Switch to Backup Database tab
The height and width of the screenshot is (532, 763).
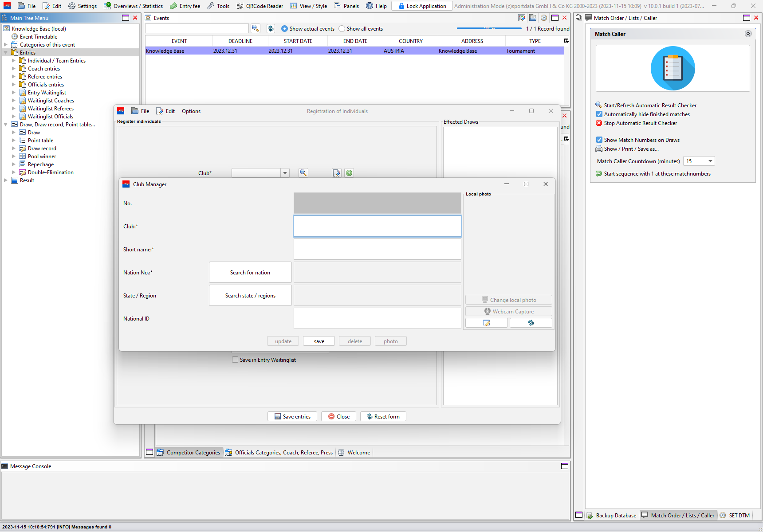[x=612, y=515]
